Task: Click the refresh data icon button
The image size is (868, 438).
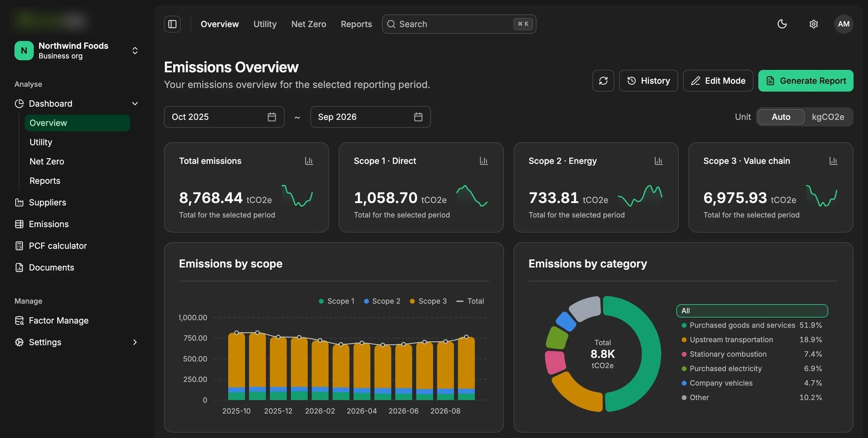Action: pos(603,81)
